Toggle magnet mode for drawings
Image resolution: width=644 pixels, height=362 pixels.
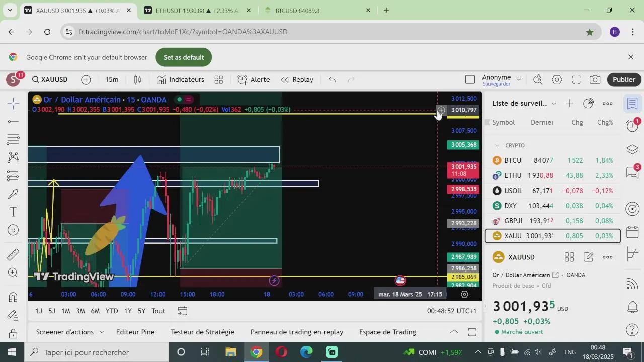(14, 297)
